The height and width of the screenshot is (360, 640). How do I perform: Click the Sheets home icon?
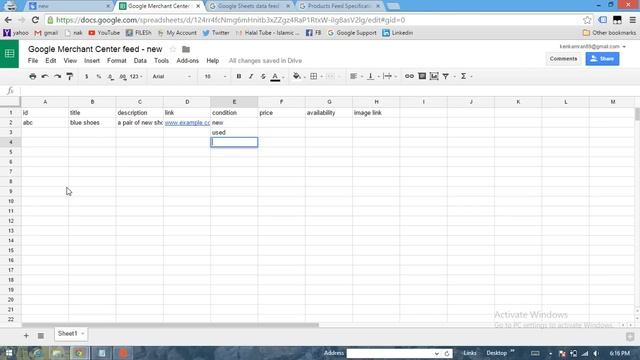point(9,54)
